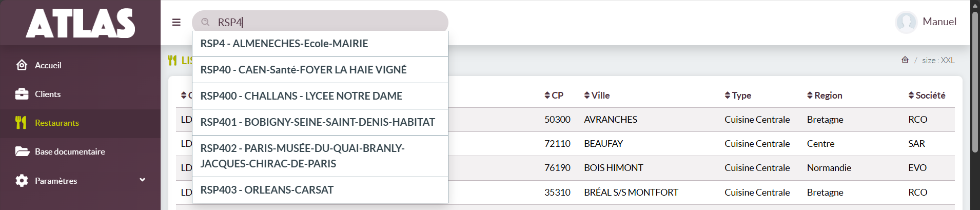Viewport: 980px width, 210px height.
Task: Click the Accueil house icon
Action: coord(22,65)
